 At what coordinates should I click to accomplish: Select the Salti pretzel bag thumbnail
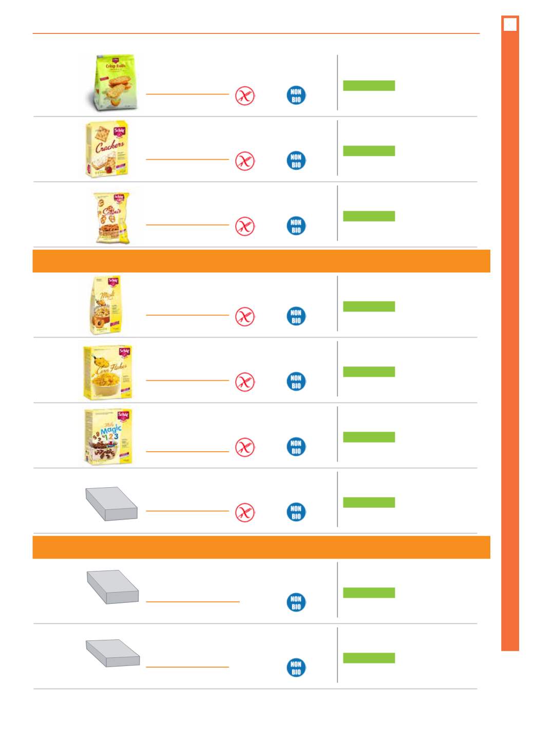(x=111, y=217)
